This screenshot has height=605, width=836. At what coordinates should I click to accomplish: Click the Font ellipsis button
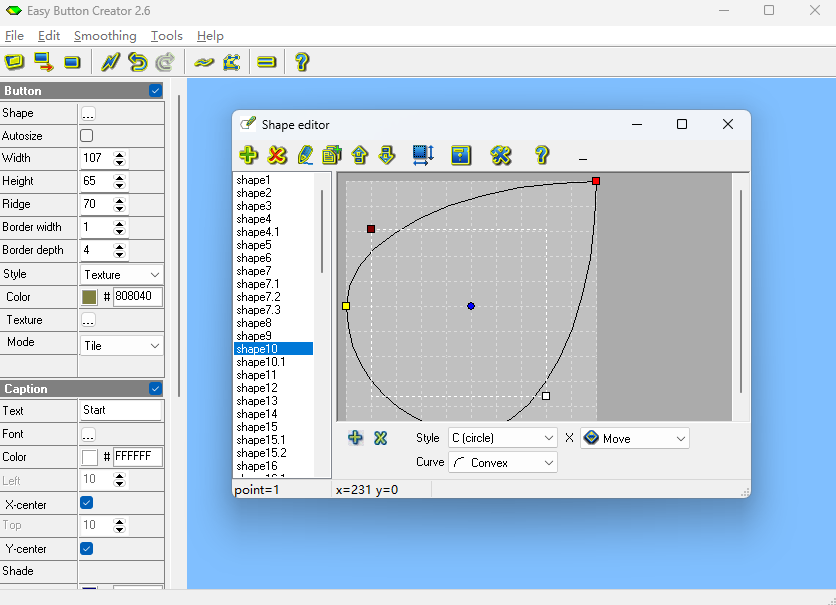tap(88, 434)
